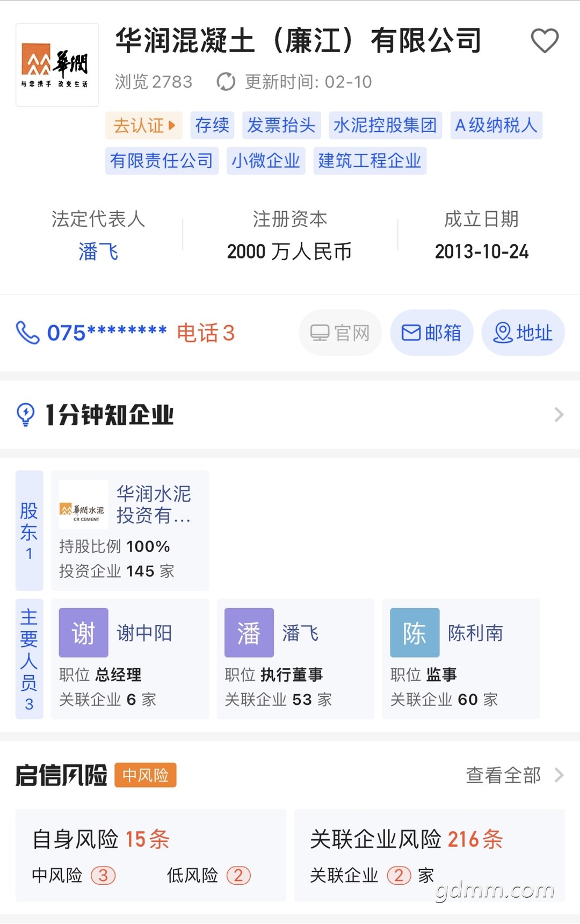Tap 职位 执行董事 under 潘飞
The width and height of the screenshot is (580, 924).
[274, 675]
